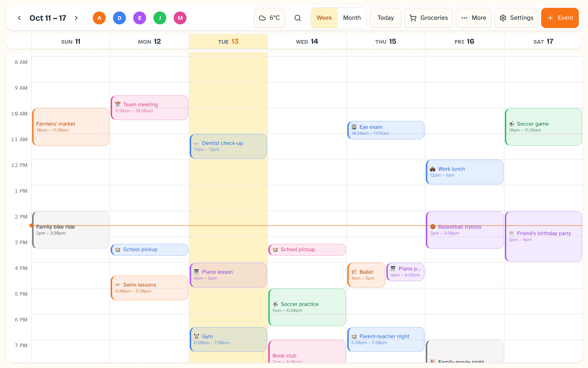Click the tooth icon on Dentist check-up
Screen dimensions: 588x368
[196, 143]
